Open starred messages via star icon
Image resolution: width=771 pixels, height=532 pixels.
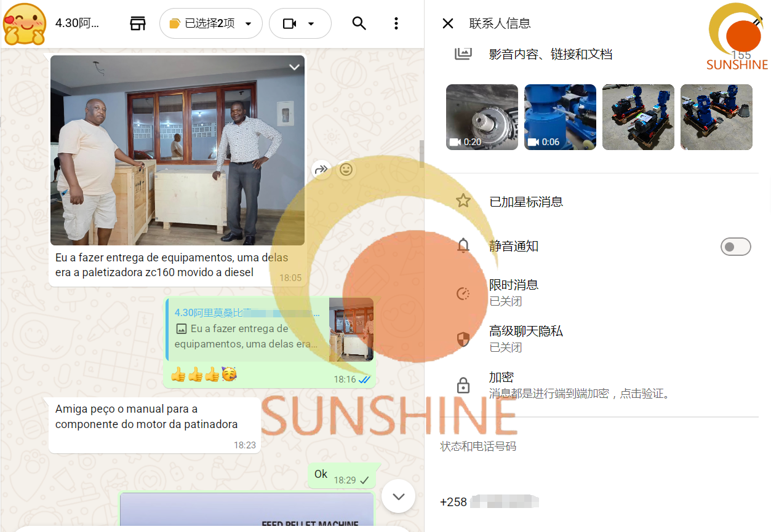pyautogui.click(x=463, y=201)
